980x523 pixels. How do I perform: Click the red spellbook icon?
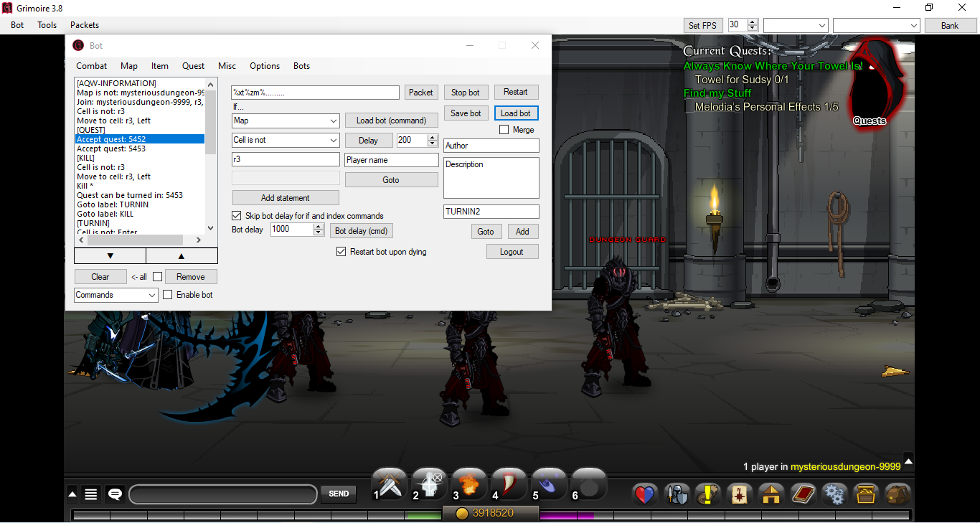803,494
